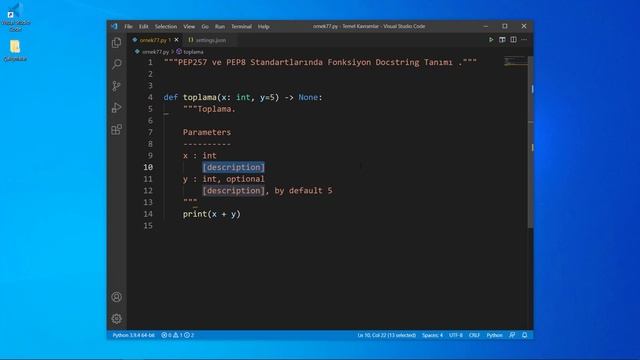Image resolution: width=640 pixels, height=360 pixels.
Task: Open the Manage gear icon
Action: click(x=117, y=318)
